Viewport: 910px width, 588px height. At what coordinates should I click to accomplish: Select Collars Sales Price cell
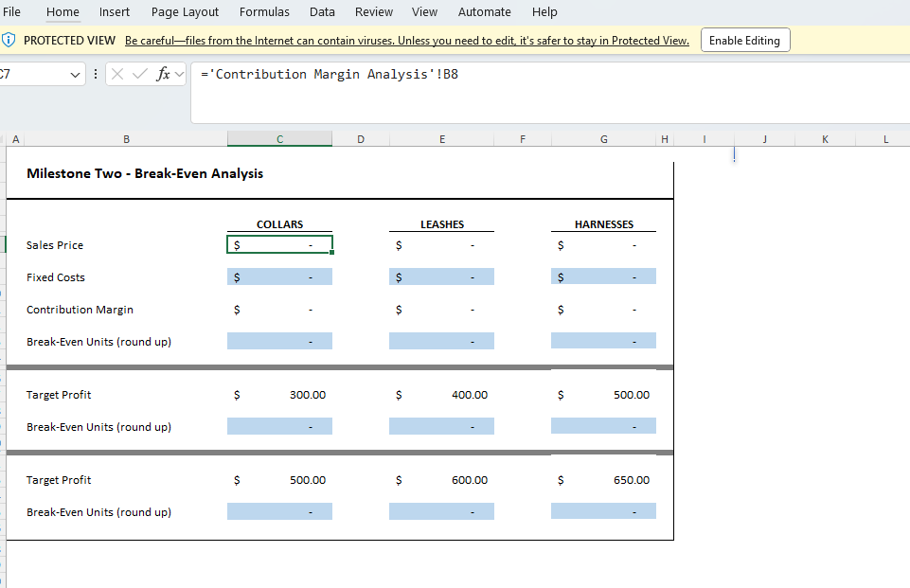(279, 245)
